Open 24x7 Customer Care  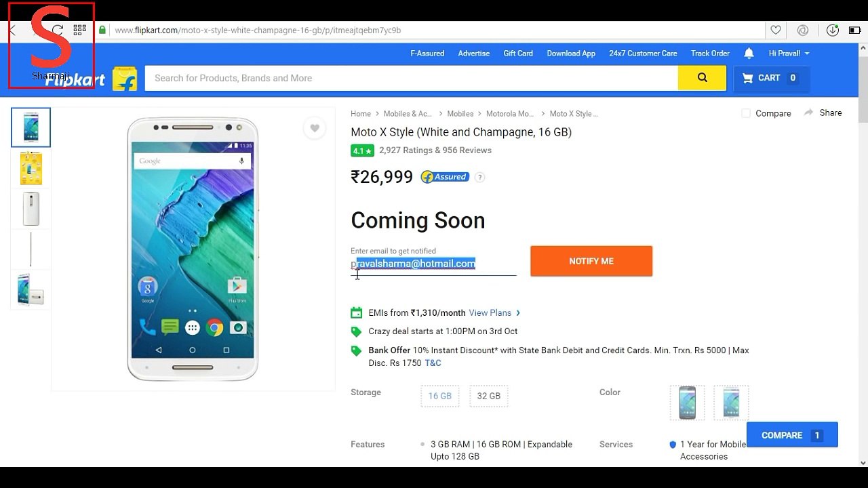coord(643,53)
